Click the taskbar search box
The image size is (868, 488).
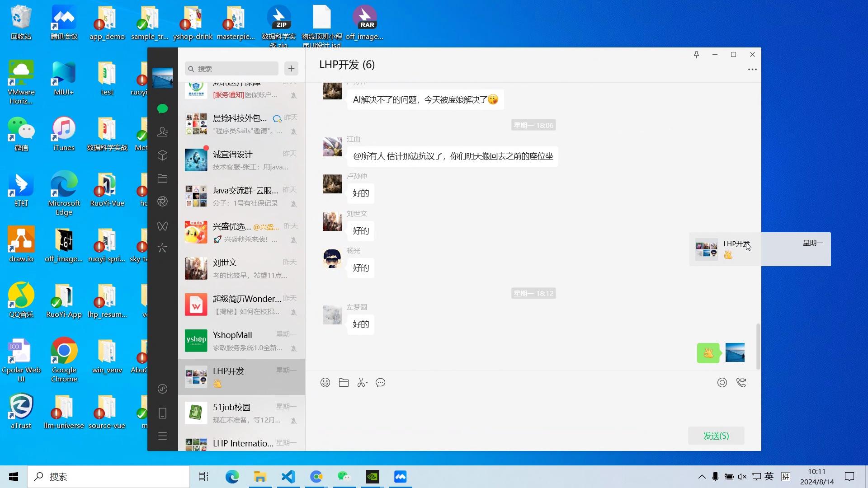108,477
